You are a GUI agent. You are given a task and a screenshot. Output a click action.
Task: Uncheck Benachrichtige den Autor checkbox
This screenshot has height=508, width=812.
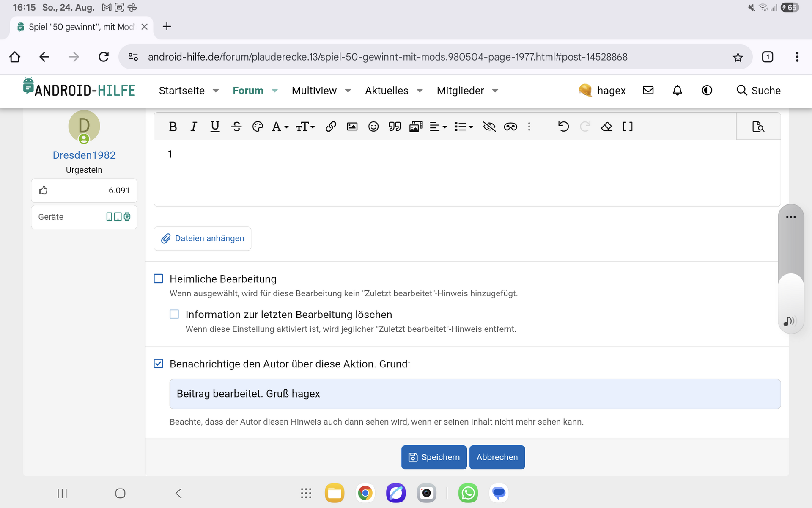159,364
